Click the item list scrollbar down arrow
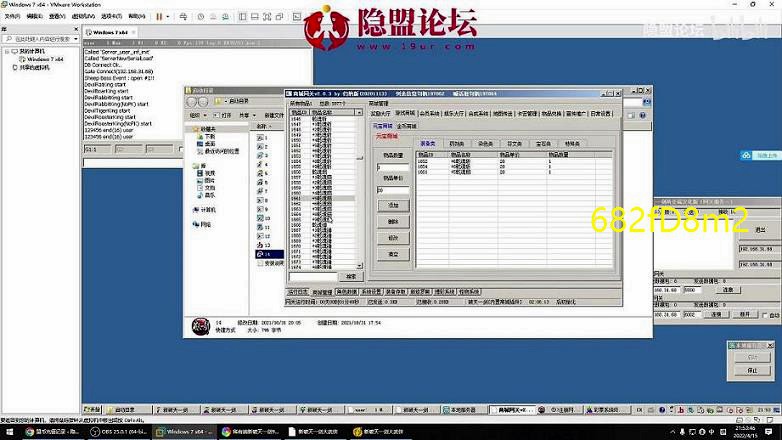This screenshot has height=440, width=782. (x=360, y=265)
